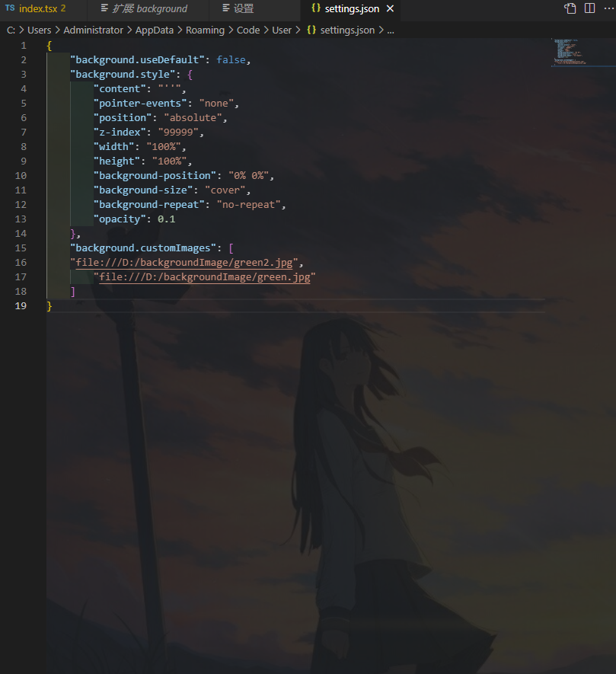Click the "pointer-events" key
This screenshot has width=616, height=674.
pyautogui.click(x=140, y=104)
